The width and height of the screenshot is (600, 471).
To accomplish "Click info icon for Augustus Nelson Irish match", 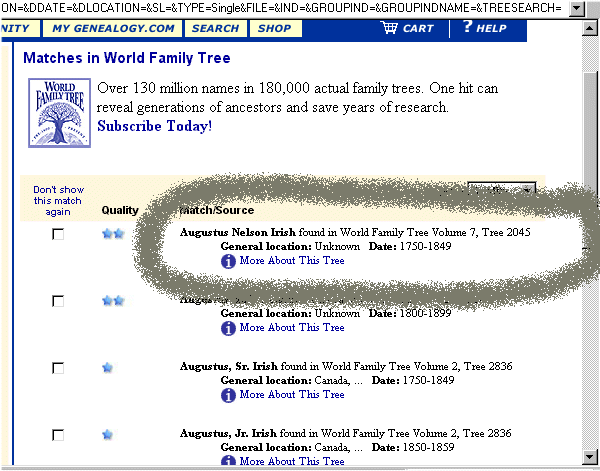I will [x=228, y=261].
